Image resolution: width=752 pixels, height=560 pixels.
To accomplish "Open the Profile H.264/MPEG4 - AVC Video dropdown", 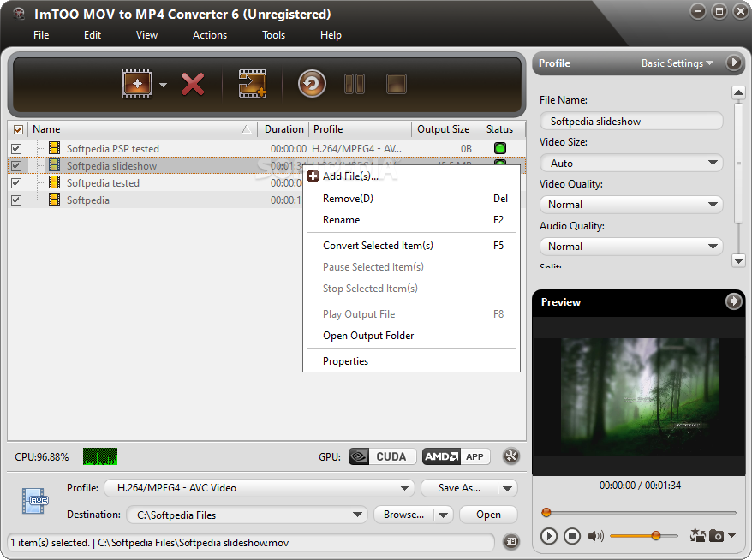I will [260, 488].
